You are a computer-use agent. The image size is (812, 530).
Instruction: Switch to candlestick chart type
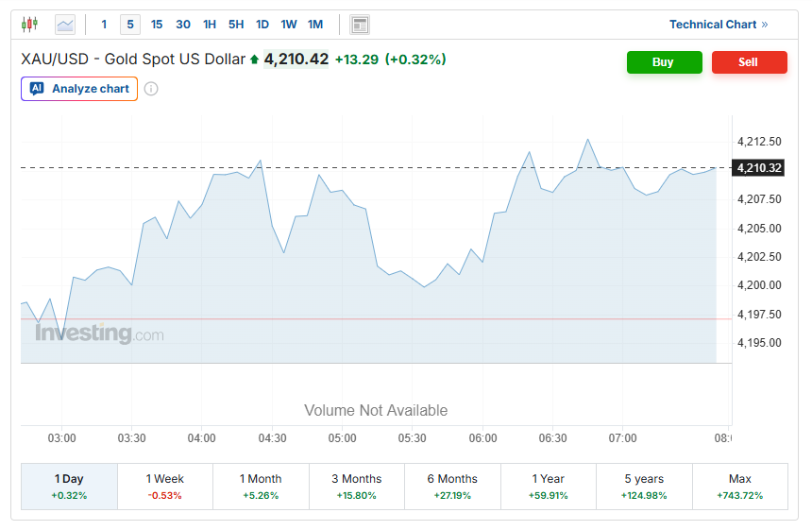point(30,25)
